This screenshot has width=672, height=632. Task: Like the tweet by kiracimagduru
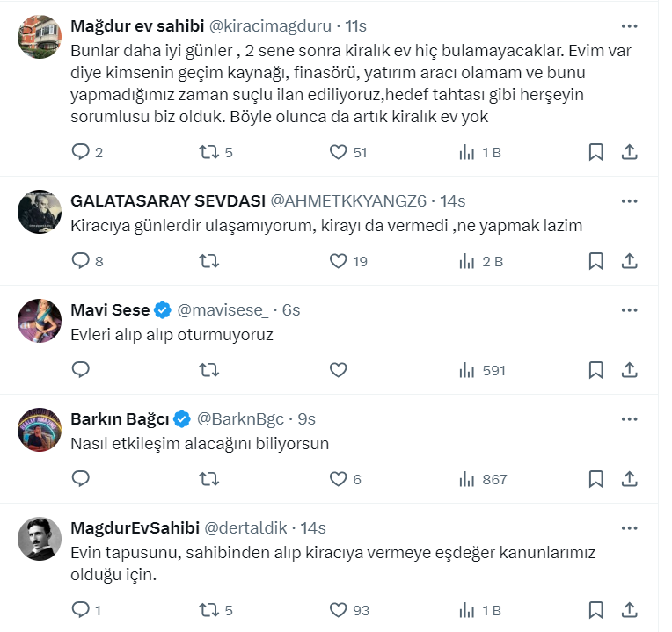tap(339, 152)
